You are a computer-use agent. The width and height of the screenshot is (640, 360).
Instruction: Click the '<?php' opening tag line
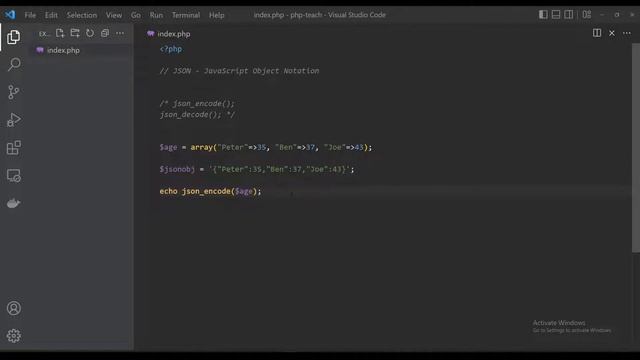click(171, 49)
